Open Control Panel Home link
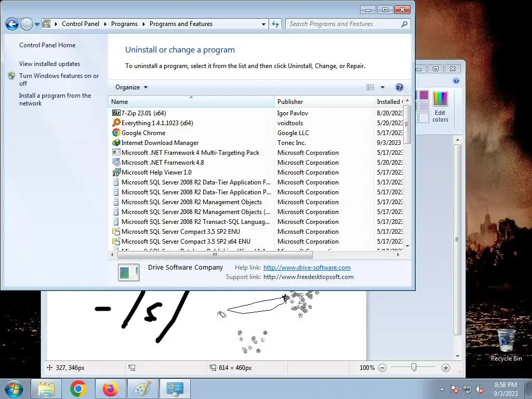Image resolution: width=532 pixels, height=399 pixels. pos(47,45)
